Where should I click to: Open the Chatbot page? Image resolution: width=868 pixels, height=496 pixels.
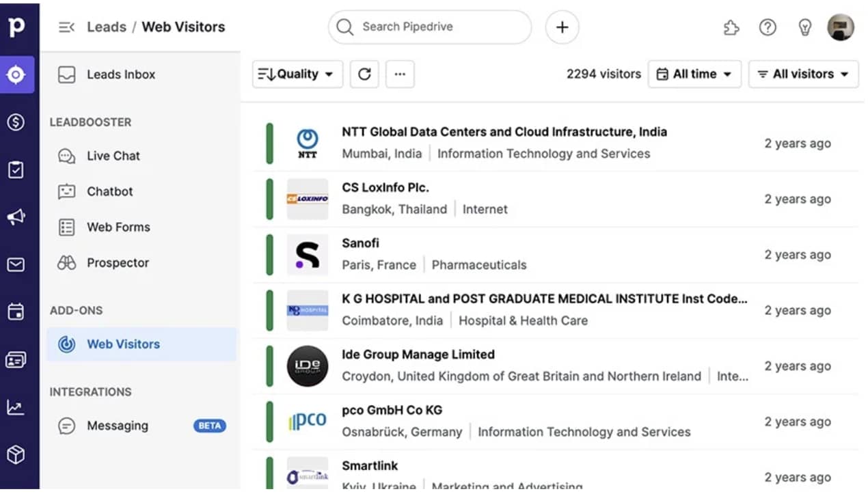coord(110,191)
